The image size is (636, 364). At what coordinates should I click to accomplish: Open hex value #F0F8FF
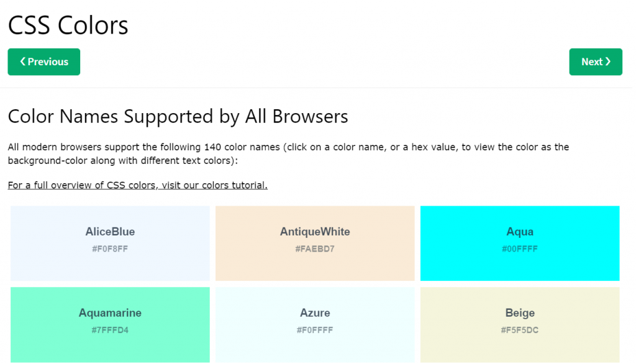coord(110,248)
